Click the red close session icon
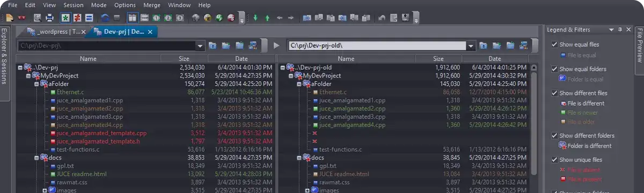This screenshot has height=193, width=644. pyautogui.click(x=22, y=18)
